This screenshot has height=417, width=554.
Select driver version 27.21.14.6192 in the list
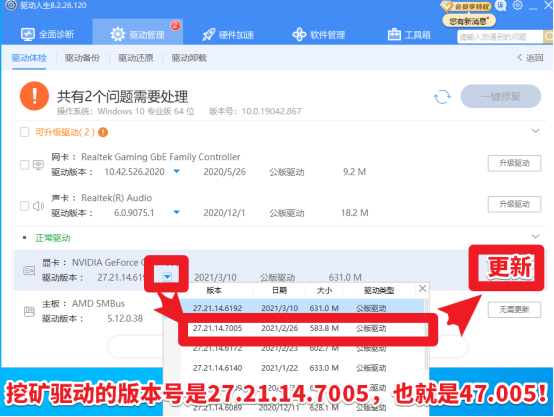(x=302, y=308)
